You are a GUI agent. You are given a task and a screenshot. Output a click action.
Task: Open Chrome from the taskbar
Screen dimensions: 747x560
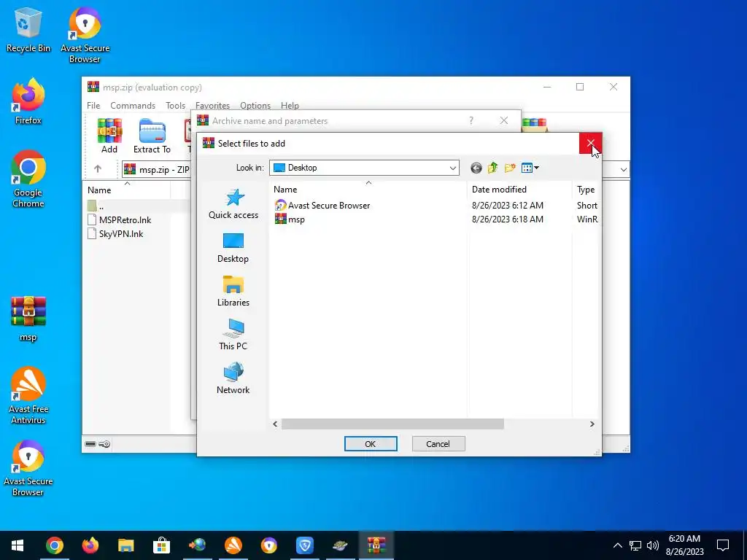click(x=54, y=545)
